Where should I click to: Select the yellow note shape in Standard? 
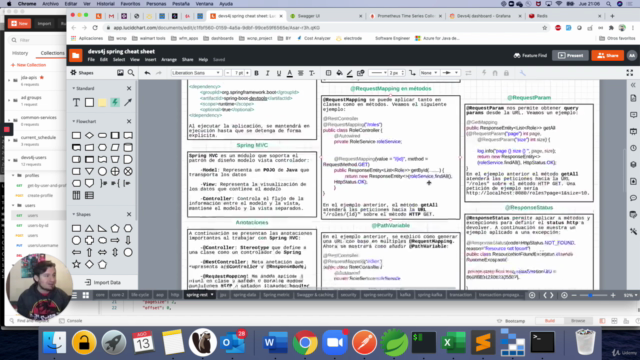coord(102,102)
